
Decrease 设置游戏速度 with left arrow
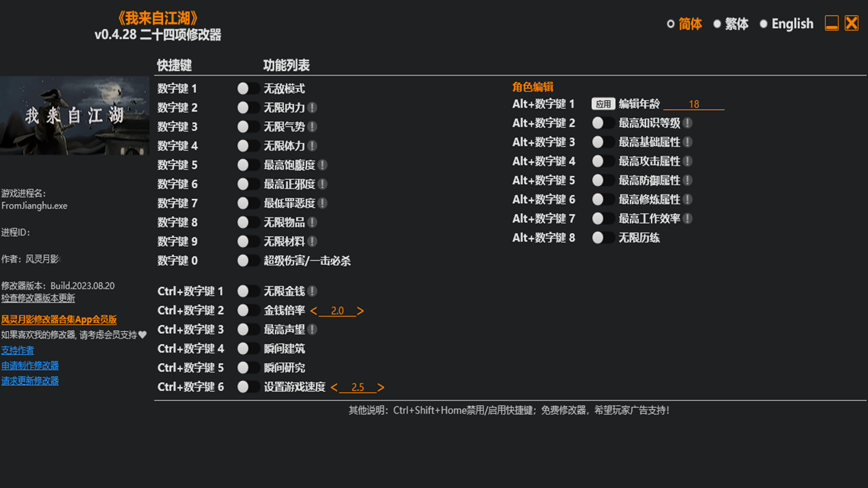(334, 388)
